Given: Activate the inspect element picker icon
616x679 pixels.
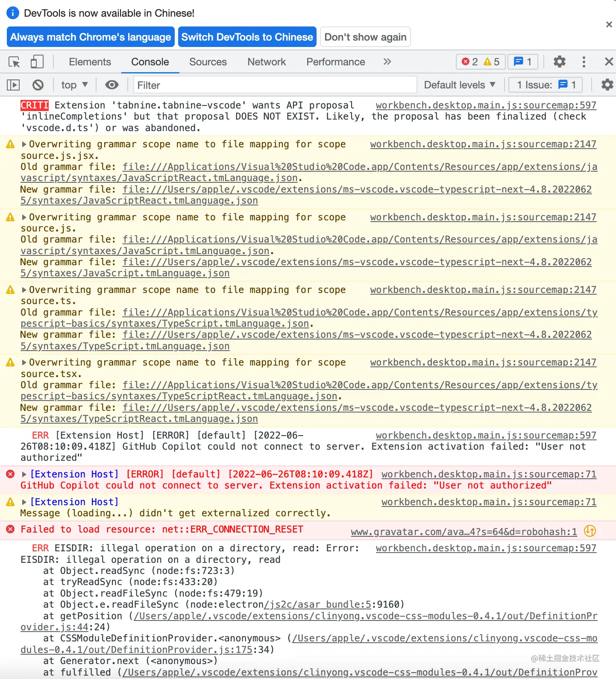Looking at the screenshot, I should coord(14,62).
